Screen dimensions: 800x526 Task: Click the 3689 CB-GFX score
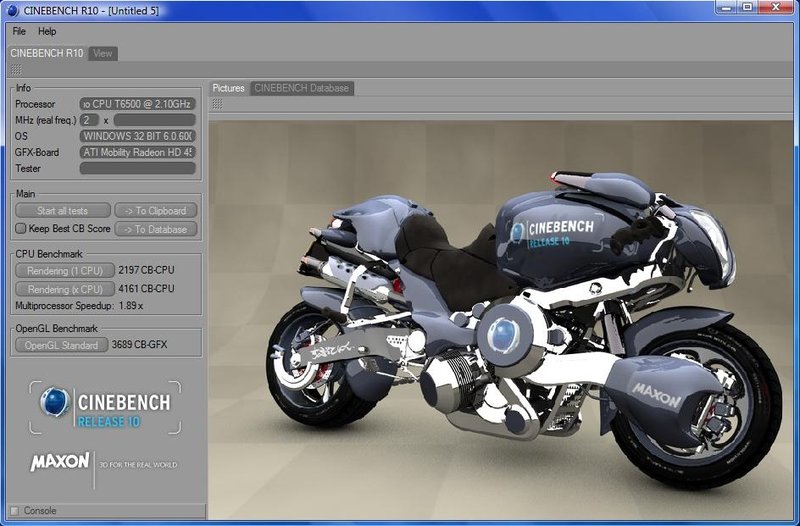(x=139, y=345)
